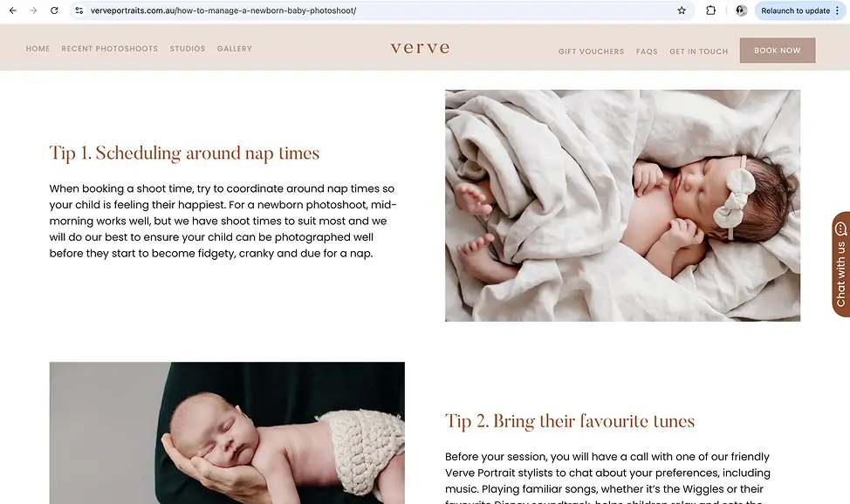
Task: Open the Chrome three-dot menu
Action: (838, 10)
